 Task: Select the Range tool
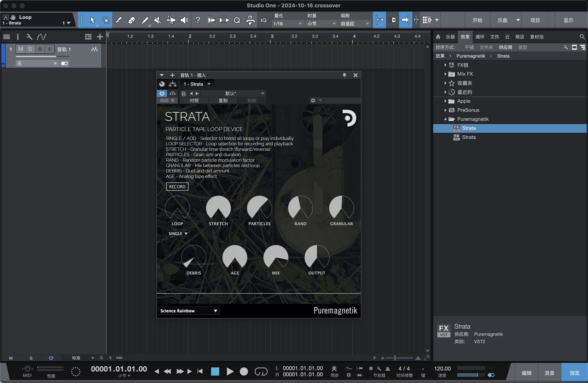tap(106, 20)
